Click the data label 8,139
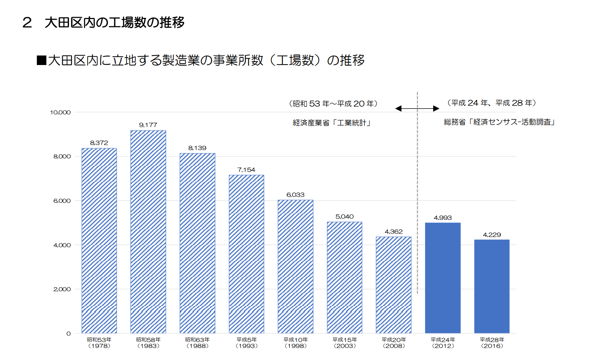 (x=197, y=148)
